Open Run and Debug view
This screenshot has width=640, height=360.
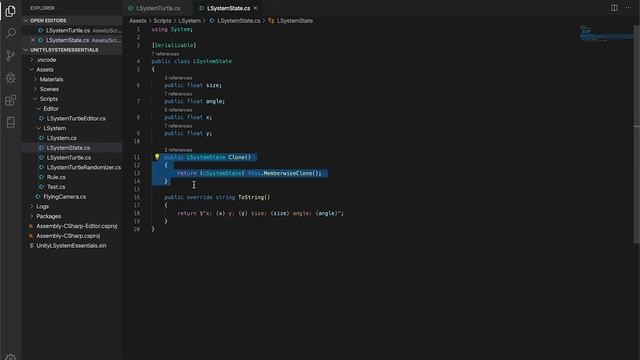tap(11, 78)
